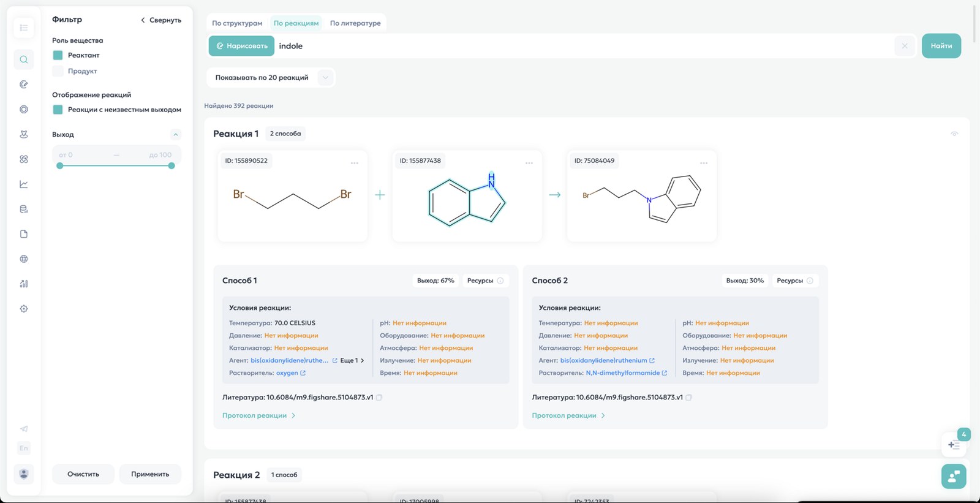Open the document file icon in sidebar
980x503 pixels.
pos(24,234)
